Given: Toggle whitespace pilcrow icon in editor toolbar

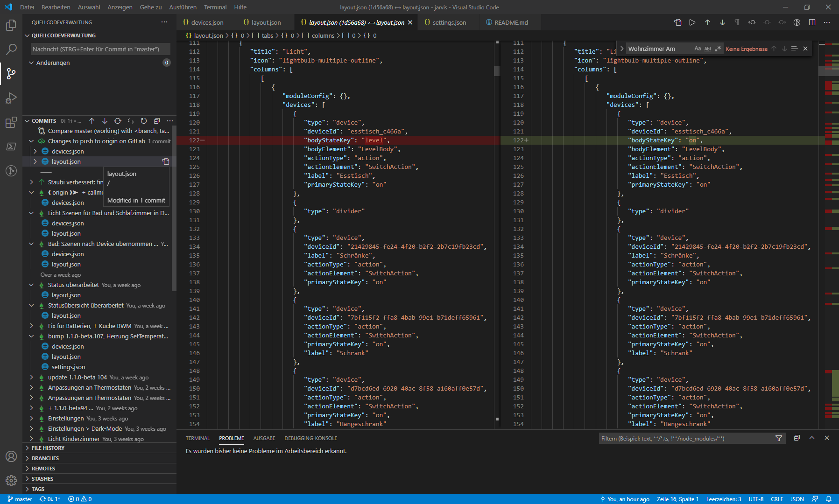Looking at the screenshot, I should point(737,22).
